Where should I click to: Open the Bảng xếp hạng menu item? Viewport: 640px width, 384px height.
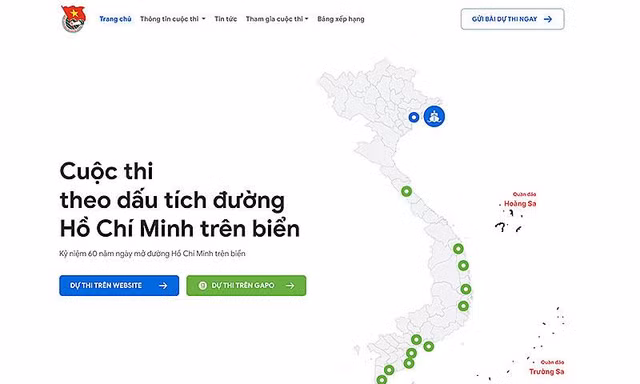[341, 19]
